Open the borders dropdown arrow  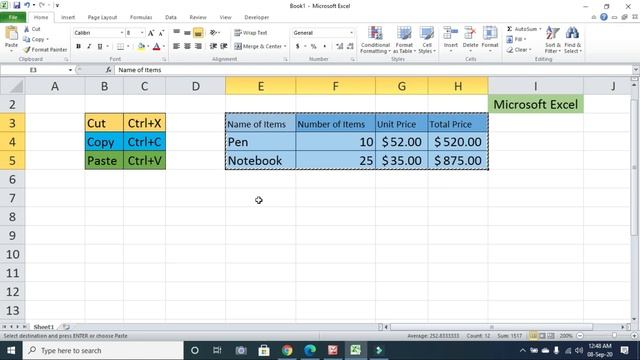(x=128, y=47)
